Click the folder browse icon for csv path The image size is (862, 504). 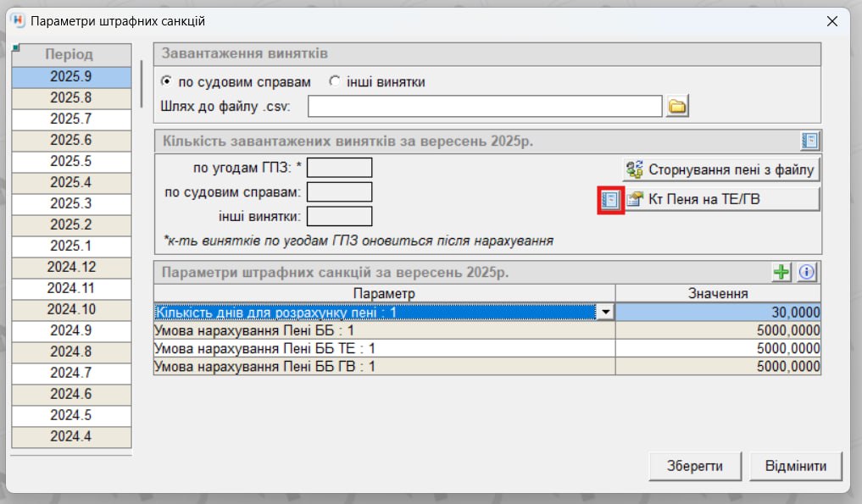(677, 106)
